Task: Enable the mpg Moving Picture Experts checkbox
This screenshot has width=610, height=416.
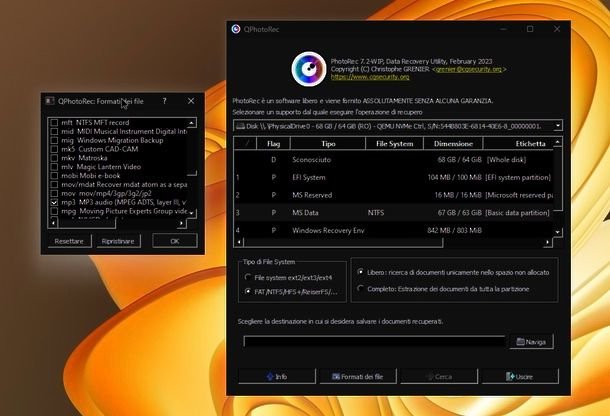Action: coord(54,211)
